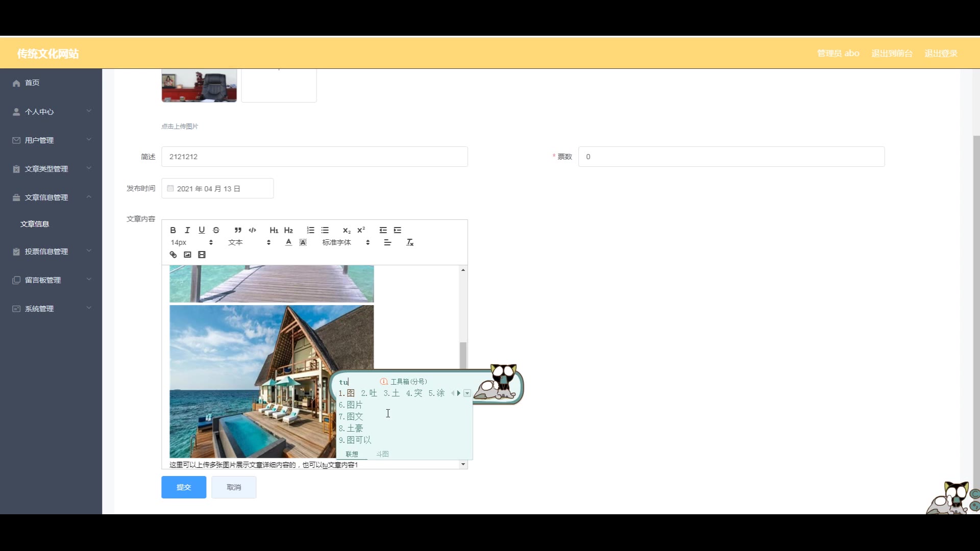Clear text formatting with the Tx icon

tap(409, 242)
